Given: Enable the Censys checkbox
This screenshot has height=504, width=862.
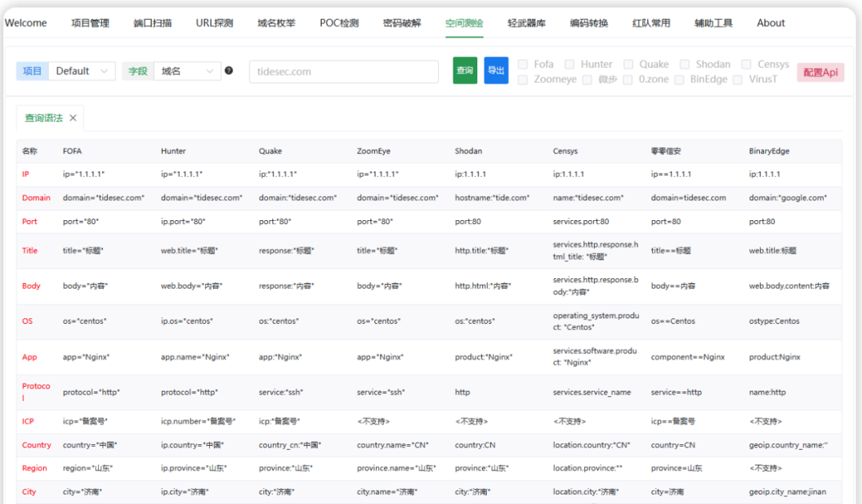Looking at the screenshot, I should (x=746, y=65).
